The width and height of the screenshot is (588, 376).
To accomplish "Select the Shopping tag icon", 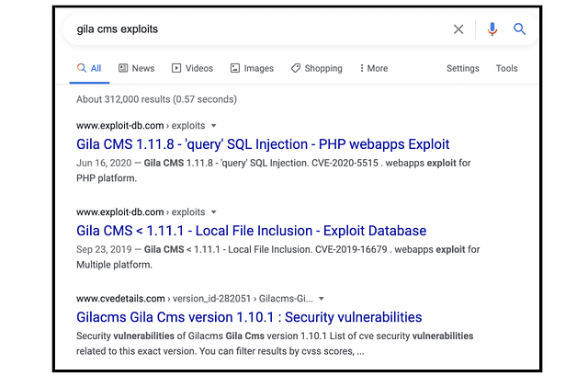I will click(296, 68).
